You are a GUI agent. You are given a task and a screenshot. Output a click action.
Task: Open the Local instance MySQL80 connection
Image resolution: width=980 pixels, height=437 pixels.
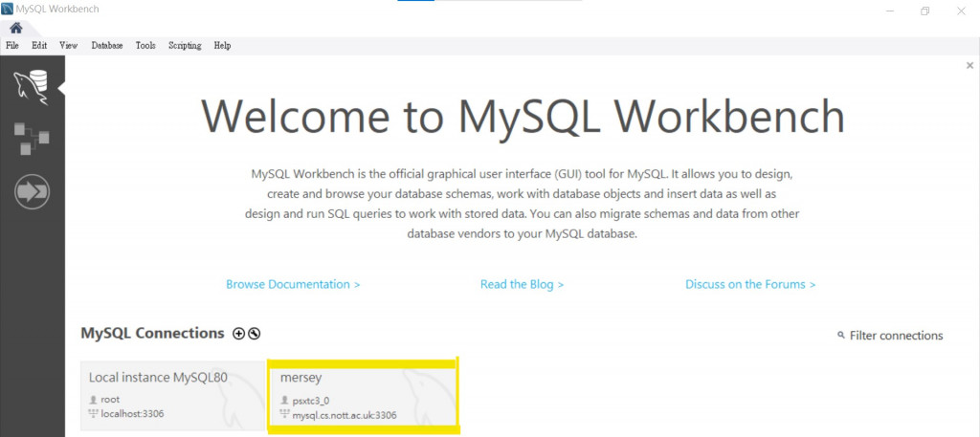pyautogui.click(x=173, y=396)
